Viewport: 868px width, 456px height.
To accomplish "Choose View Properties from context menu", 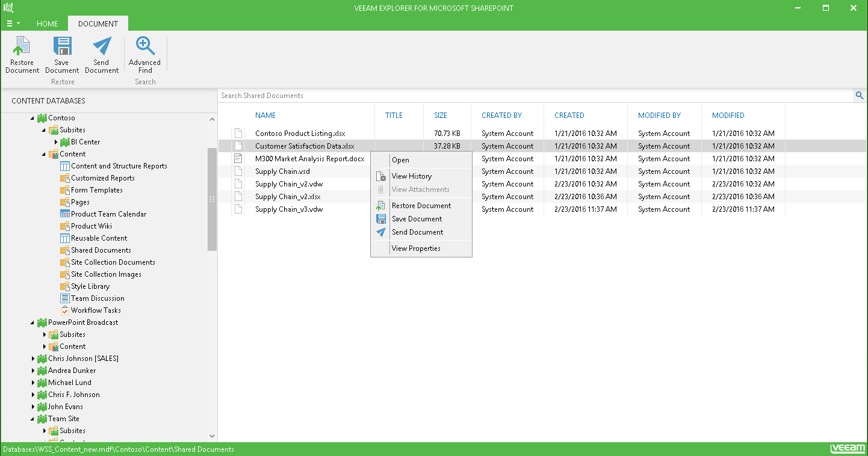I will pyautogui.click(x=421, y=248).
